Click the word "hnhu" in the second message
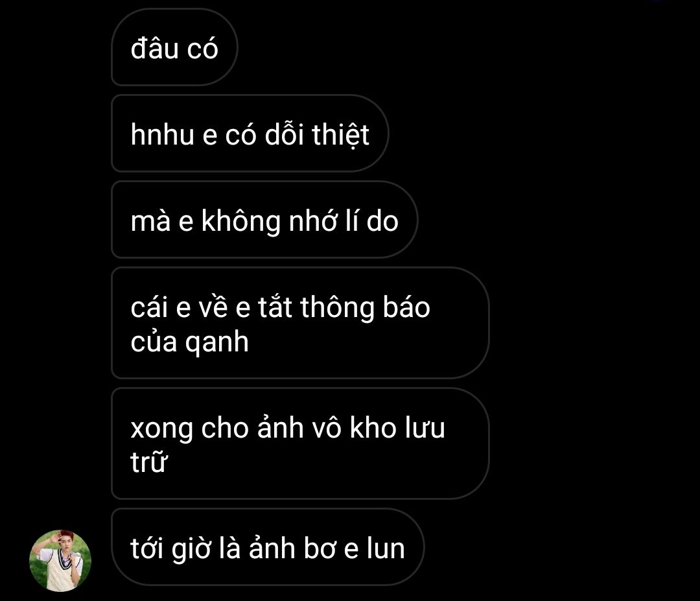Viewport: 700px width, 601px height. pyautogui.click(x=163, y=134)
